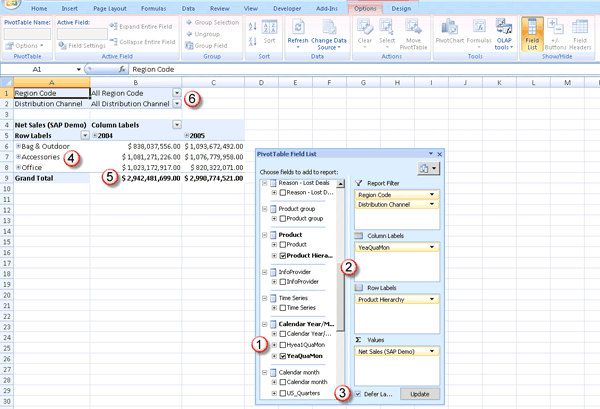The image size is (600, 409).
Task: Click the Field Settings button
Action: tap(86, 45)
